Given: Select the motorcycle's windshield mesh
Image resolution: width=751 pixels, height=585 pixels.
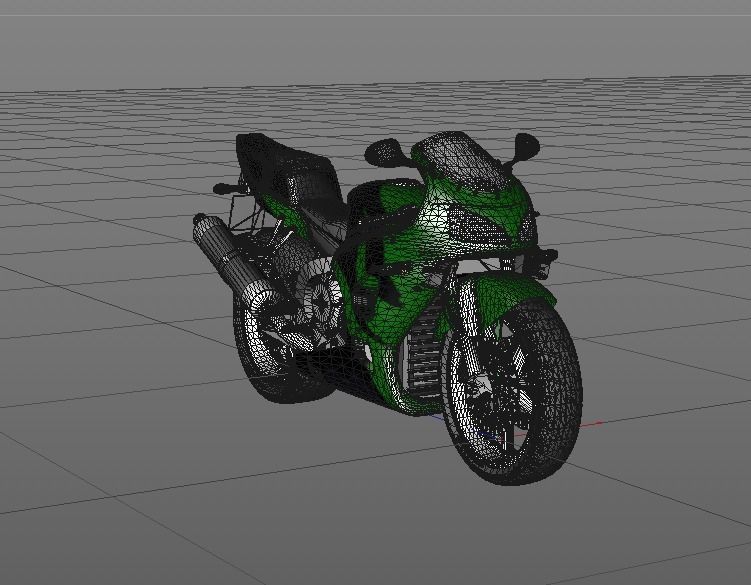Looking at the screenshot, I should pyautogui.click(x=462, y=159).
